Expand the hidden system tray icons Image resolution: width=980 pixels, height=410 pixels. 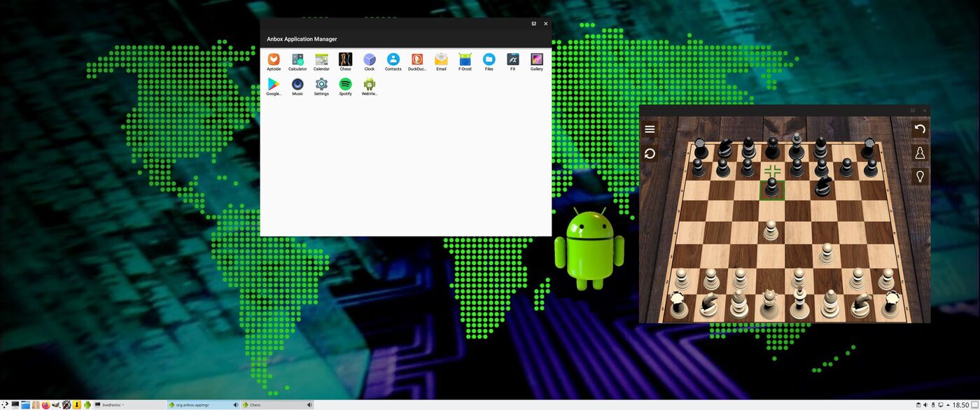[x=948, y=405]
